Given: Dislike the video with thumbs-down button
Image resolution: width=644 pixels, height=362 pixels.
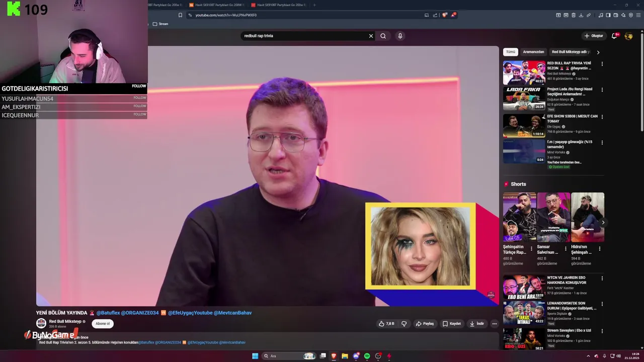Looking at the screenshot, I should [404, 324].
